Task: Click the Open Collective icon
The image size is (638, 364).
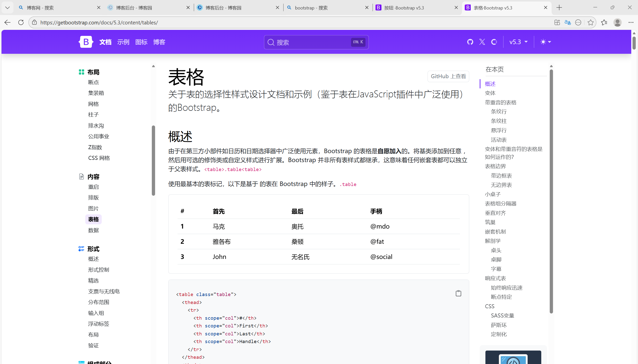Action: click(x=494, y=42)
